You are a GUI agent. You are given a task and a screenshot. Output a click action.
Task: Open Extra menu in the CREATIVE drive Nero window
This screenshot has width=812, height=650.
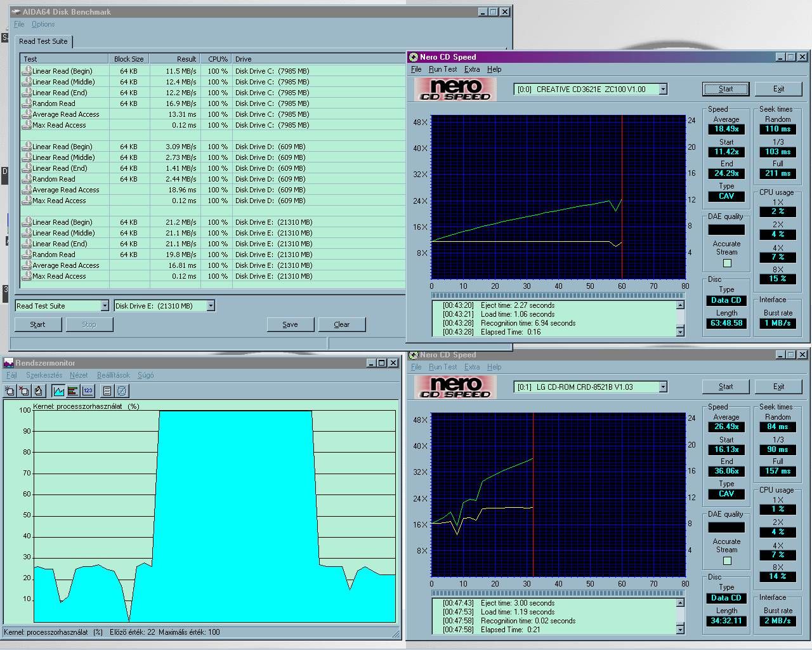coord(472,69)
